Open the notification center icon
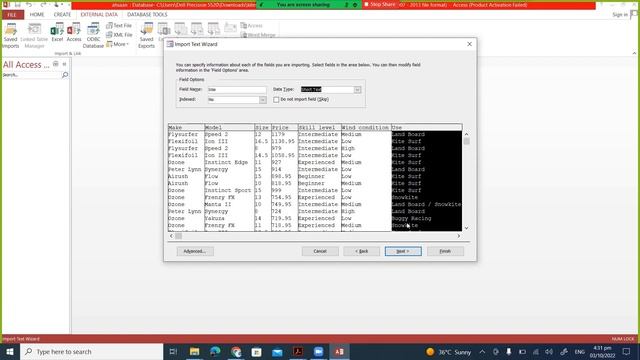The height and width of the screenshot is (360, 640). point(627,351)
